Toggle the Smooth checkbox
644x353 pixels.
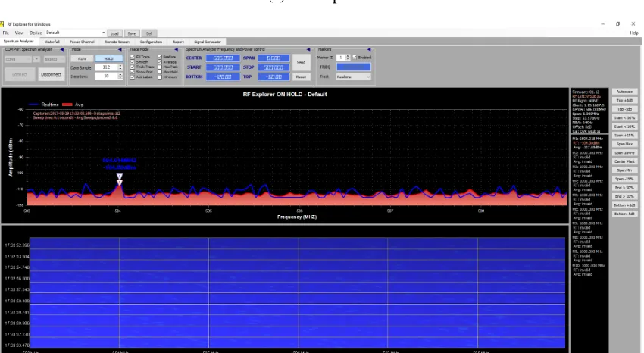pyautogui.click(x=133, y=62)
